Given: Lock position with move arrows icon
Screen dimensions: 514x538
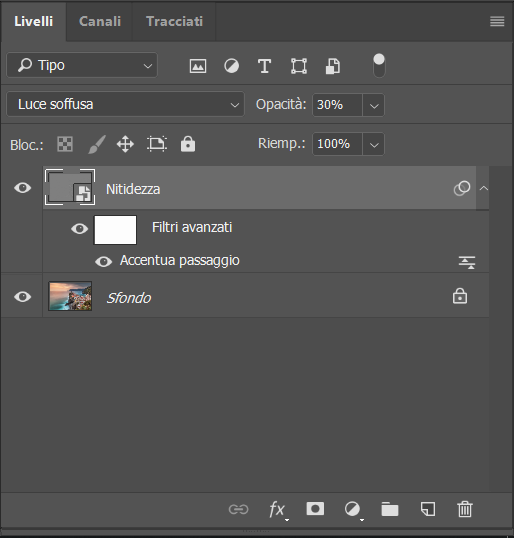Looking at the screenshot, I should [125, 144].
